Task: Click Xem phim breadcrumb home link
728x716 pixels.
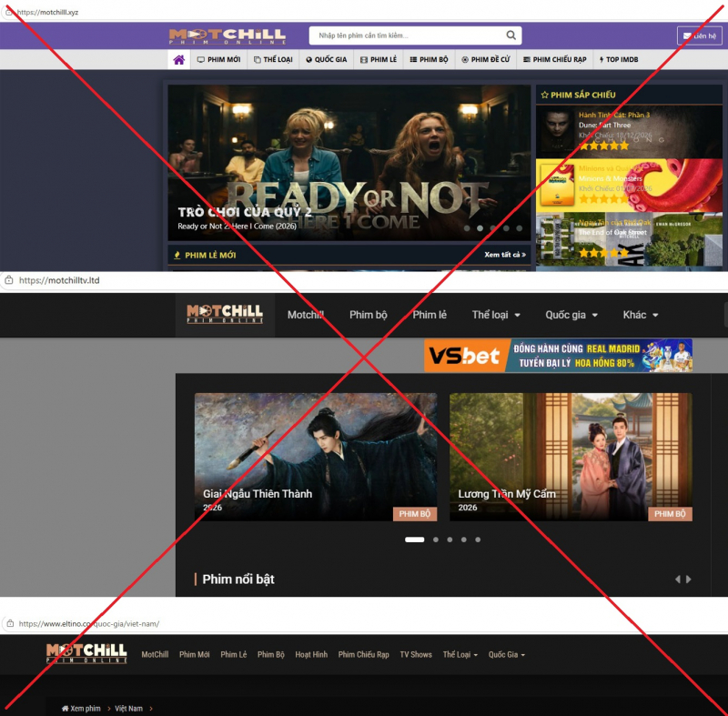Action: click(81, 709)
